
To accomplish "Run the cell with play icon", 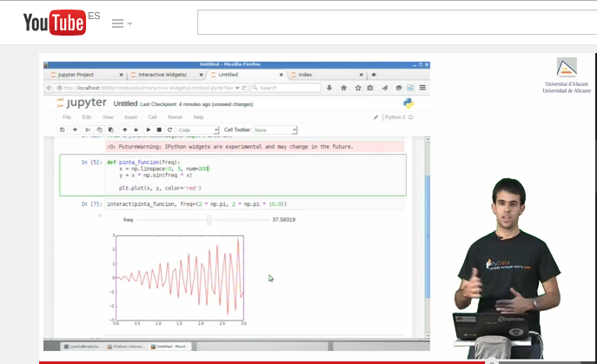I will (x=148, y=129).
